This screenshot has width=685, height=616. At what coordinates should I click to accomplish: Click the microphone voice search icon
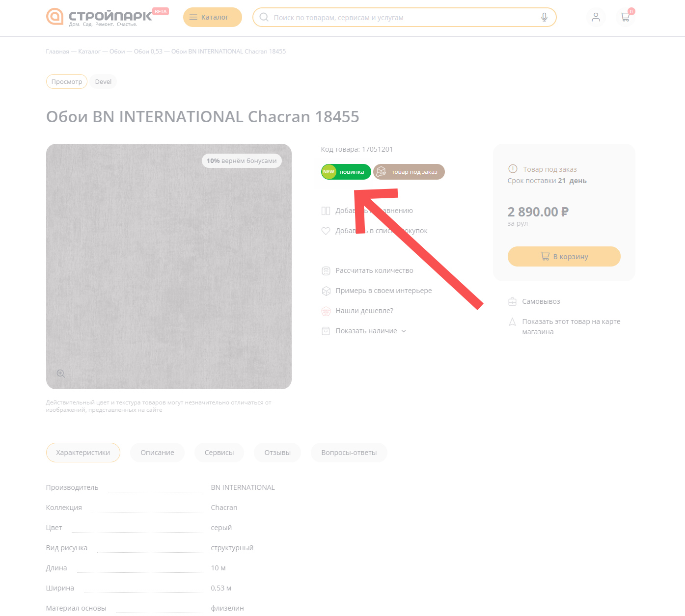click(544, 17)
